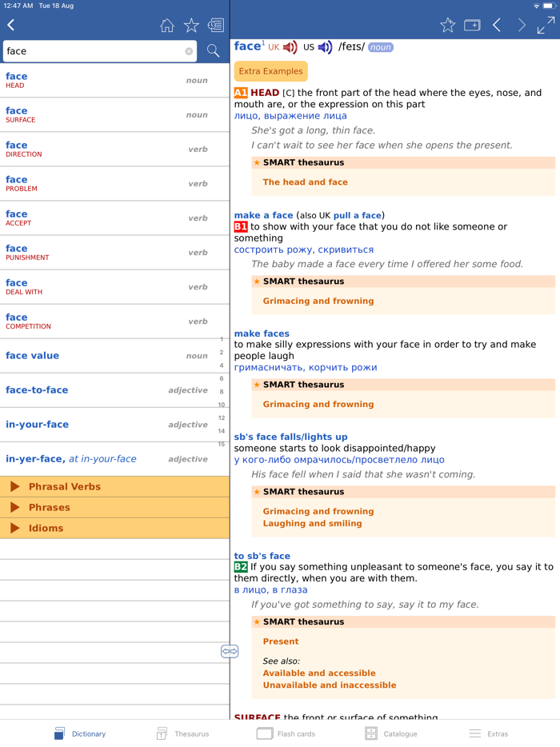The height and width of the screenshot is (747, 560).
Task: Tap sb's face falls/lights up heading
Action: point(290,437)
